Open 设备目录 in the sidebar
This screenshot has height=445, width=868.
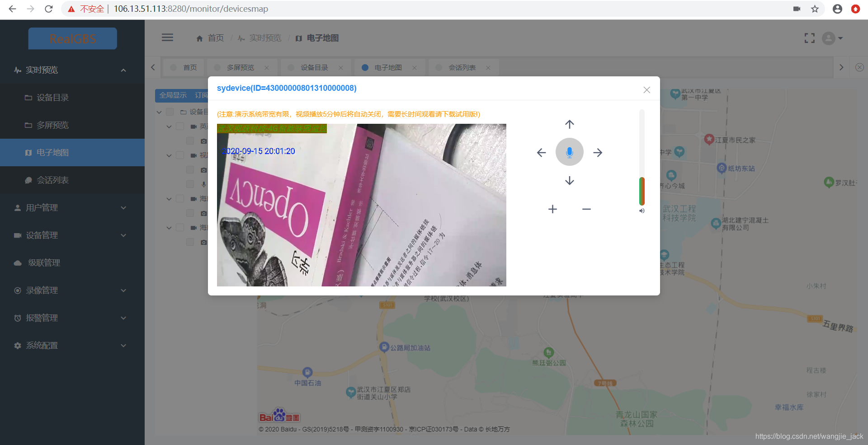72,98
